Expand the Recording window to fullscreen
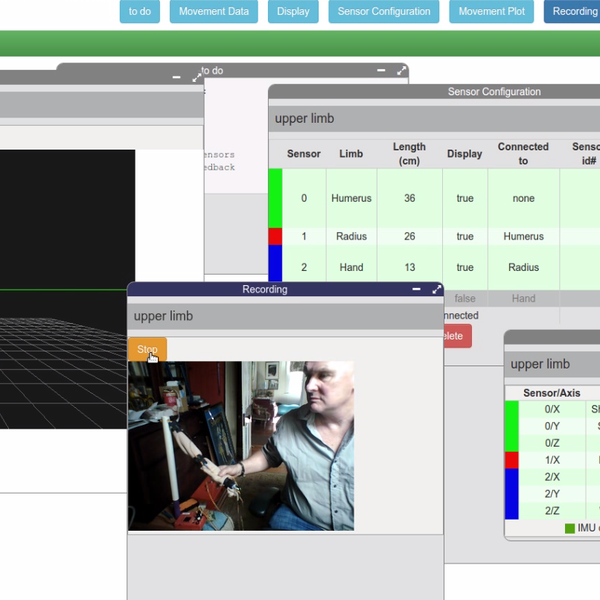 [437, 289]
